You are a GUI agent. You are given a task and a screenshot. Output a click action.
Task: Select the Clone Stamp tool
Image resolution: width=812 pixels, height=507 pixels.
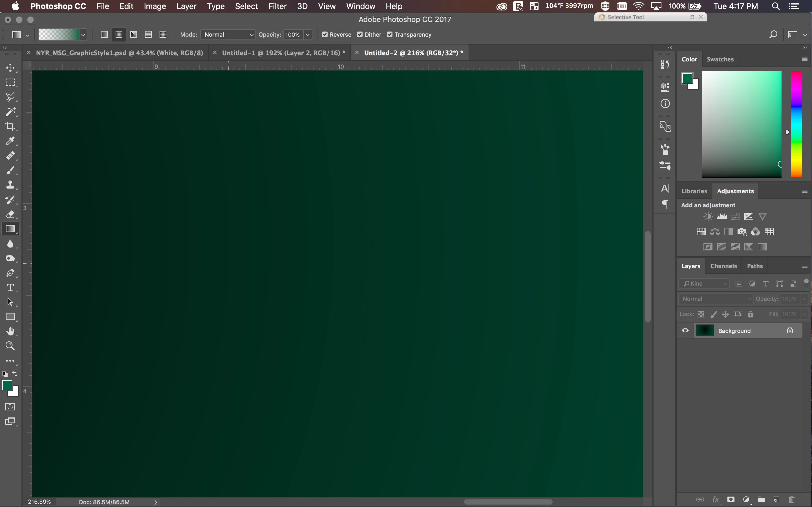10,185
